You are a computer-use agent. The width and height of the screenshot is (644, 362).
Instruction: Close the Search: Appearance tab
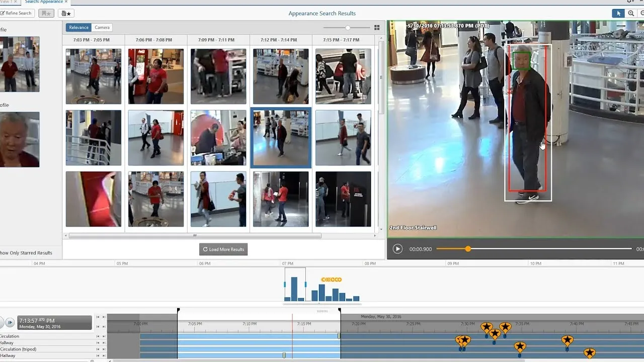66,2
